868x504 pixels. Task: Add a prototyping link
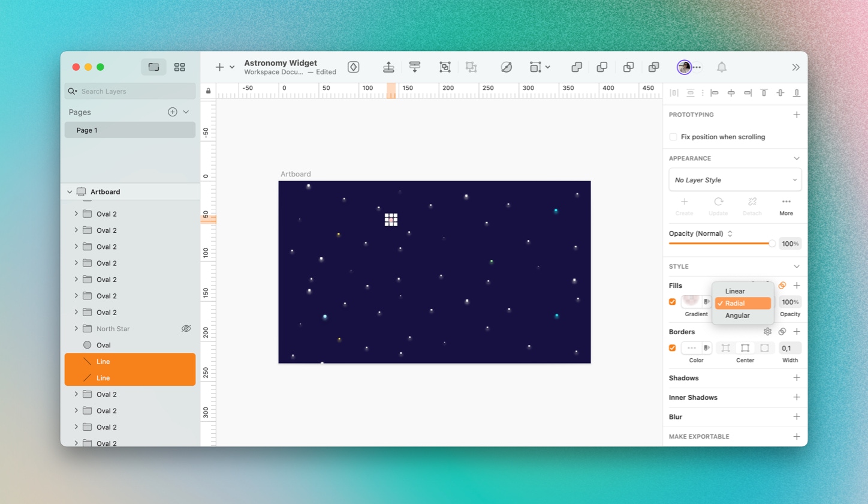(x=797, y=115)
